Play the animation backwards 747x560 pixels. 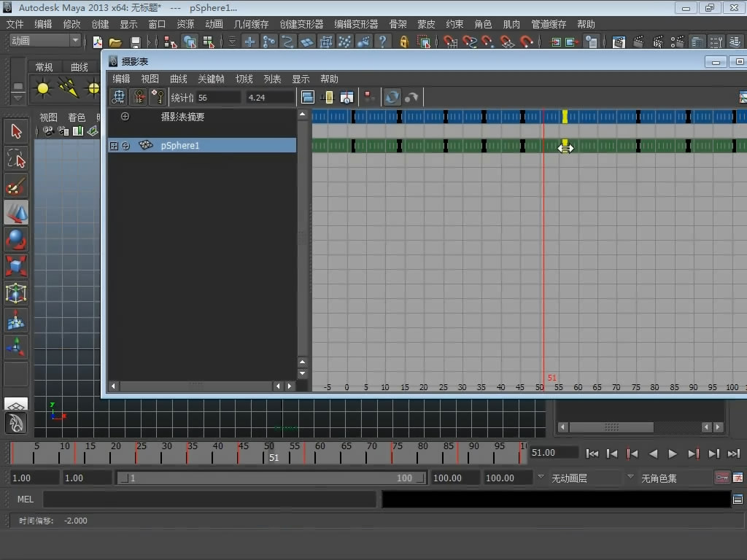pyautogui.click(x=653, y=454)
